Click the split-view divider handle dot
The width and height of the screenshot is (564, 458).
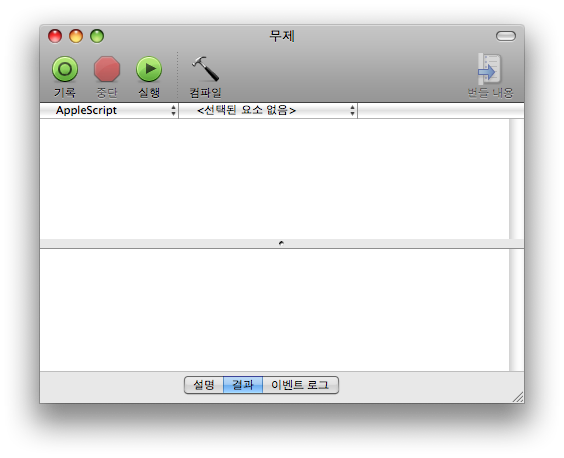pyautogui.click(x=281, y=244)
